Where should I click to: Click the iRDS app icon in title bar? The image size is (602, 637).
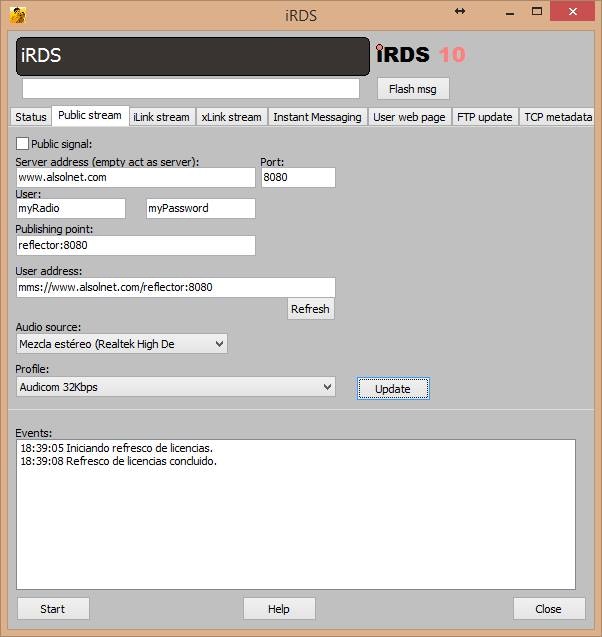tap(17, 15)
